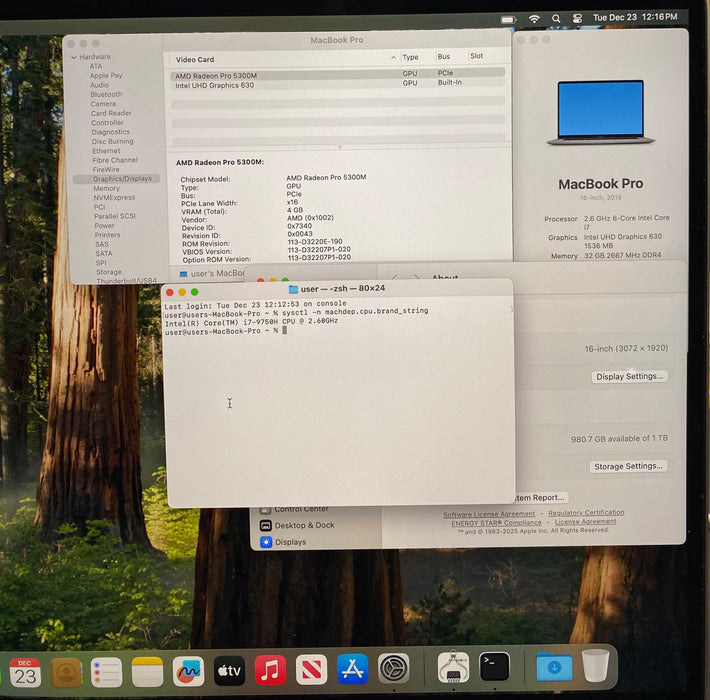710x700 pixels.
Task: Select Storage in the hardware sidebar
Action: click(x=109, y=272)
